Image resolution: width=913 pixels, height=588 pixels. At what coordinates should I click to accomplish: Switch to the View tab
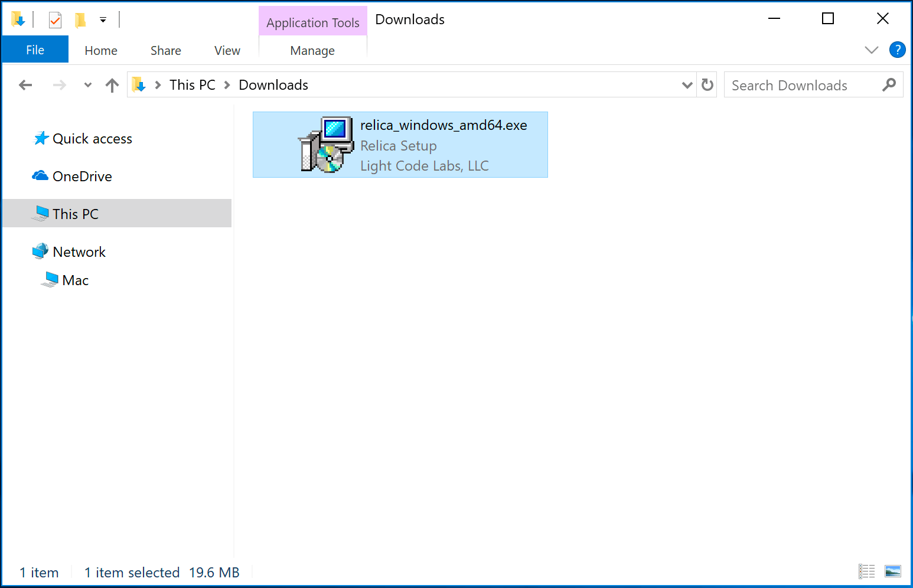click(x=227, y=50)
